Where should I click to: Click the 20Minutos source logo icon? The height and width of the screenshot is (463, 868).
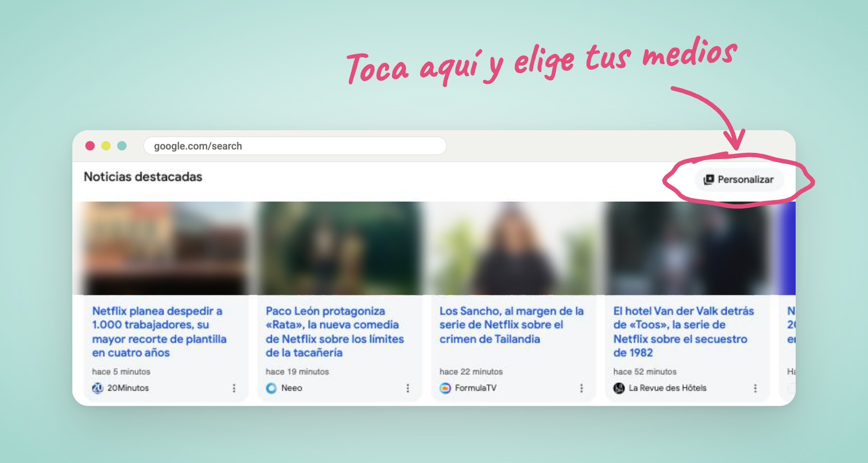tap(97, 388)
